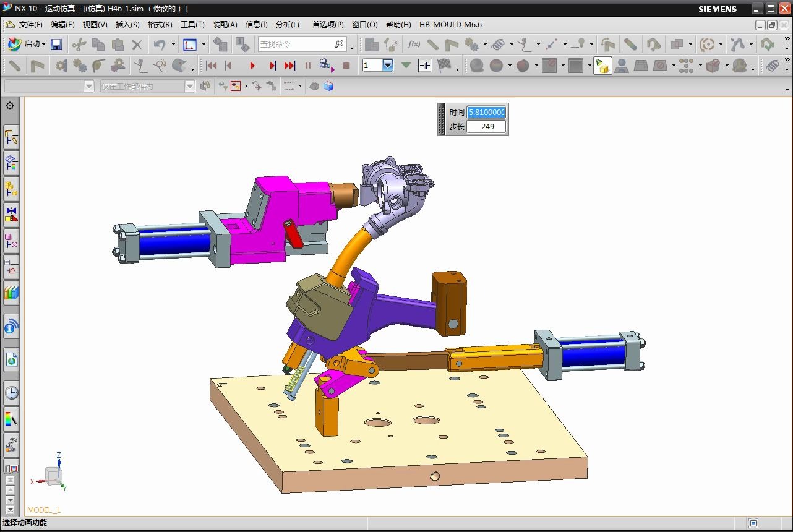Image resolution: width=793 pixels, height=532 pixels.
Task: Expand the WCS display dropdown arrow
Action: click(x=204, y=45)
